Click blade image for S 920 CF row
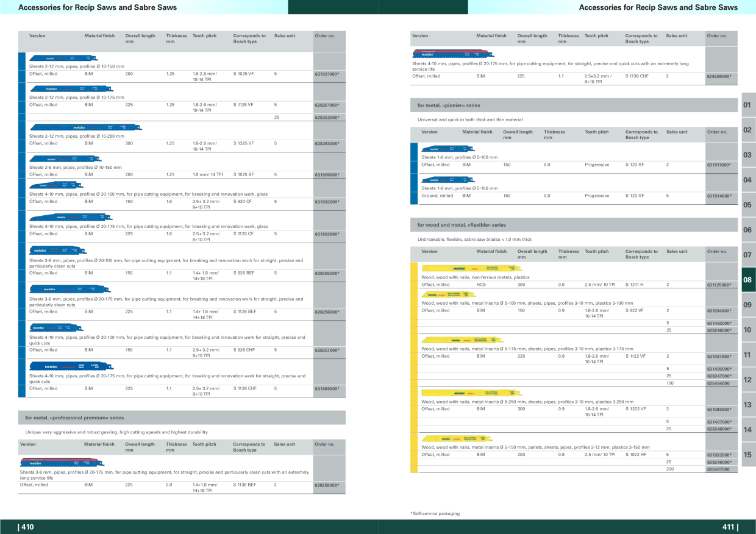Viewport: 756px width, 534px height. [55, 185]
